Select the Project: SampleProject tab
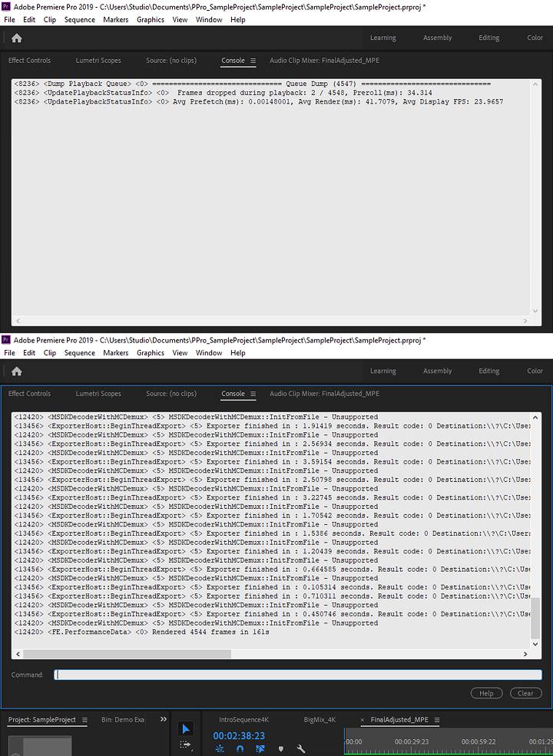Viewport: 553px width, 756px height. point(42,720)
